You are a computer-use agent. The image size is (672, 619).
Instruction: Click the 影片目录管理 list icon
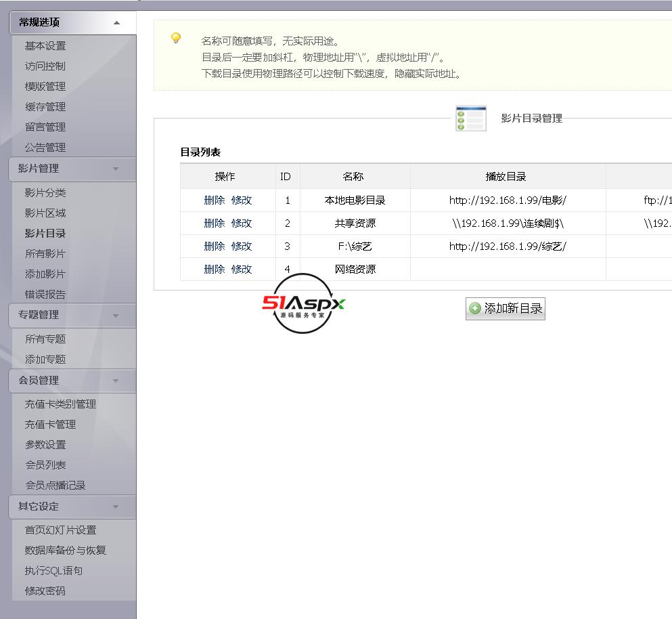(470, 119)
